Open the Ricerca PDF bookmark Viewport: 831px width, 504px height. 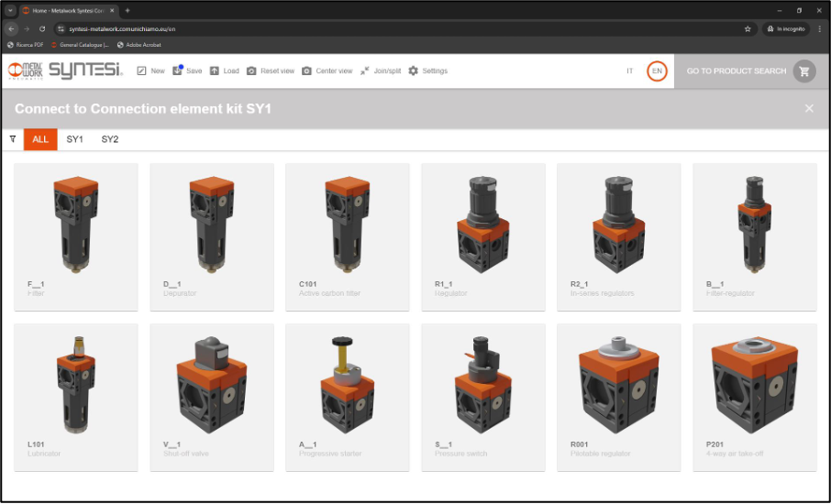click(x=25, y=45)
